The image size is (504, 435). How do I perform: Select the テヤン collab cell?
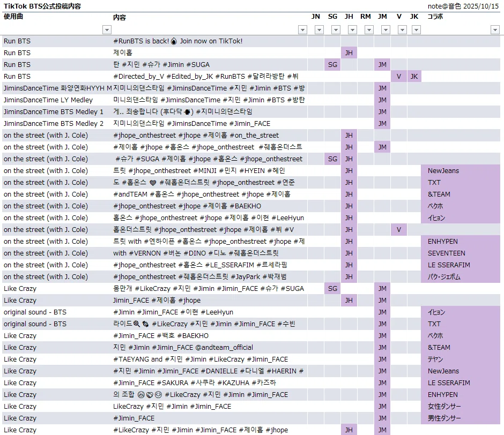point(461,359)
